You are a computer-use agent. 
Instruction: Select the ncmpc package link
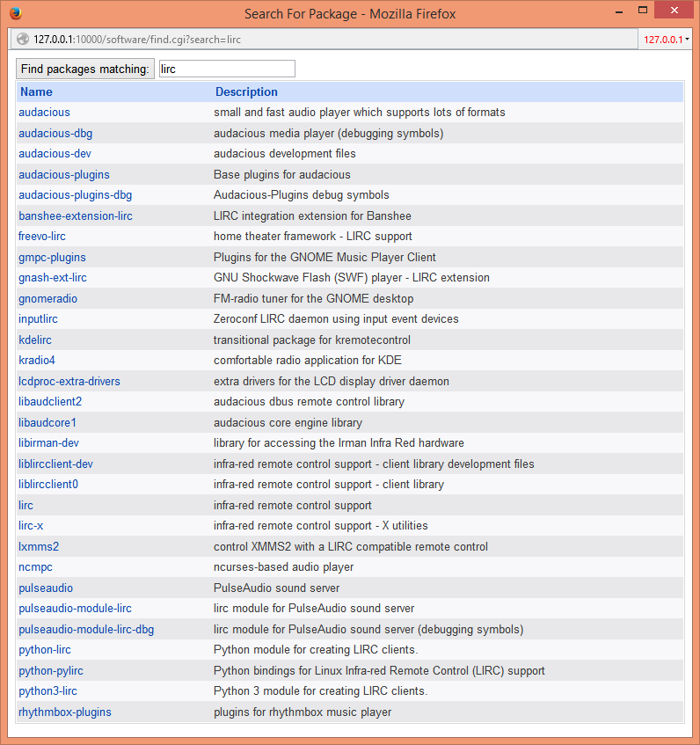click(x=36, y=566)
